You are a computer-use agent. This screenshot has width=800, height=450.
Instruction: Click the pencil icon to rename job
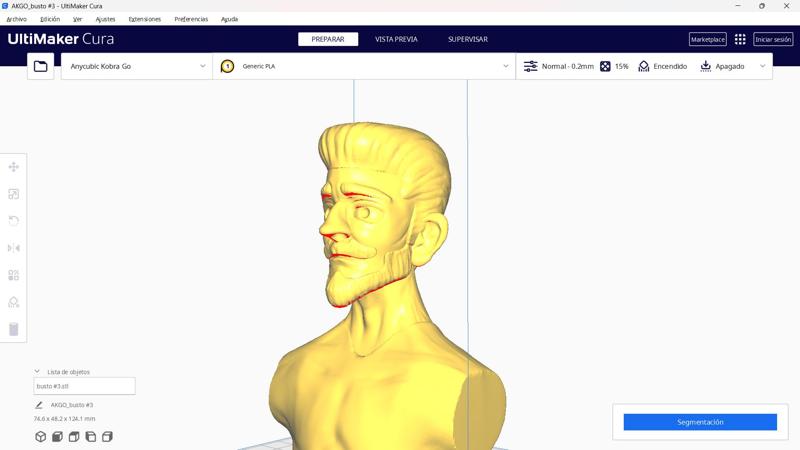(39, 405)
